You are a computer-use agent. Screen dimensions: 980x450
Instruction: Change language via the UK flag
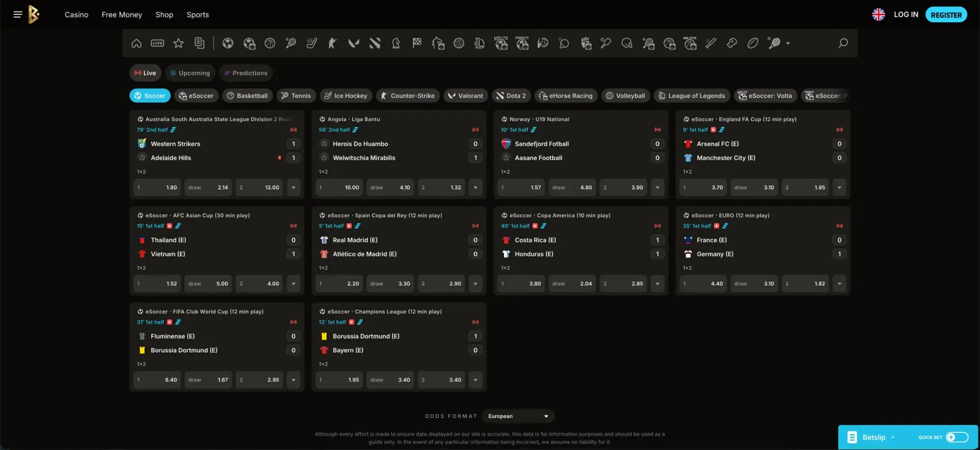point(878,14)
